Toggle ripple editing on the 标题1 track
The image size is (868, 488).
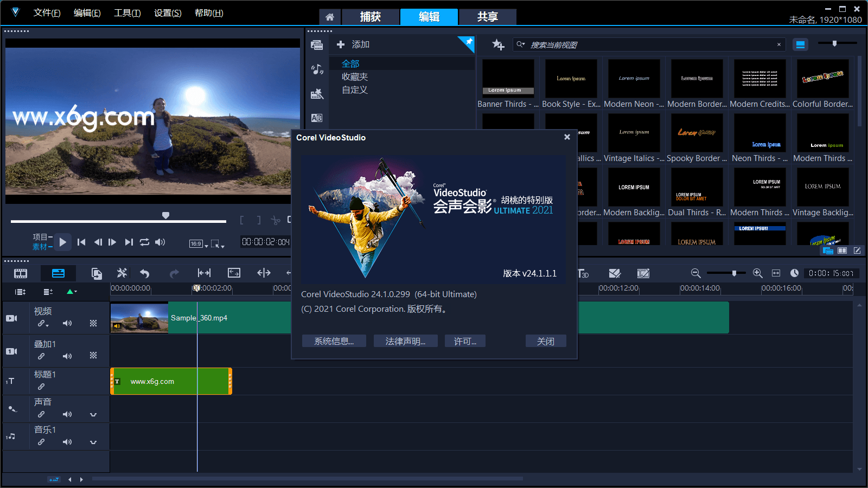coord(41,387)
